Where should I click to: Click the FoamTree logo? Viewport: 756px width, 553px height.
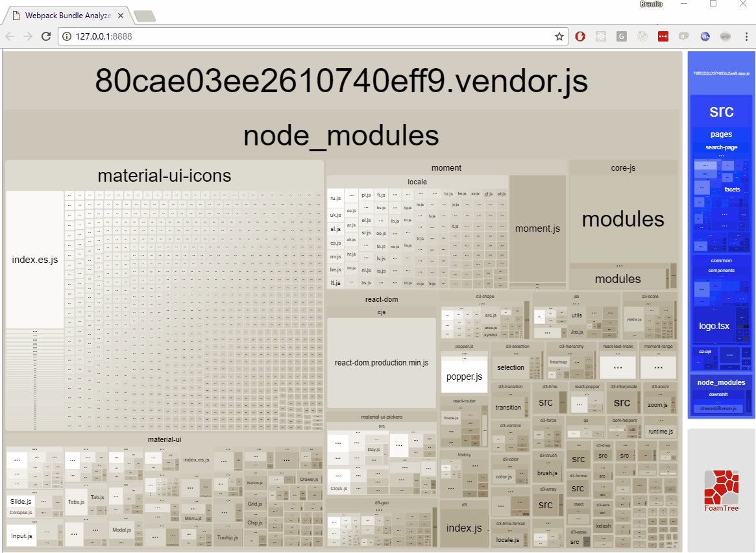point(722,491)
